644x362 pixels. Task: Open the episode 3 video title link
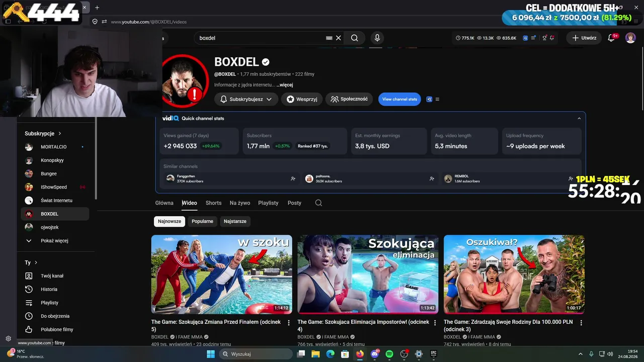(x=508, y=325)
